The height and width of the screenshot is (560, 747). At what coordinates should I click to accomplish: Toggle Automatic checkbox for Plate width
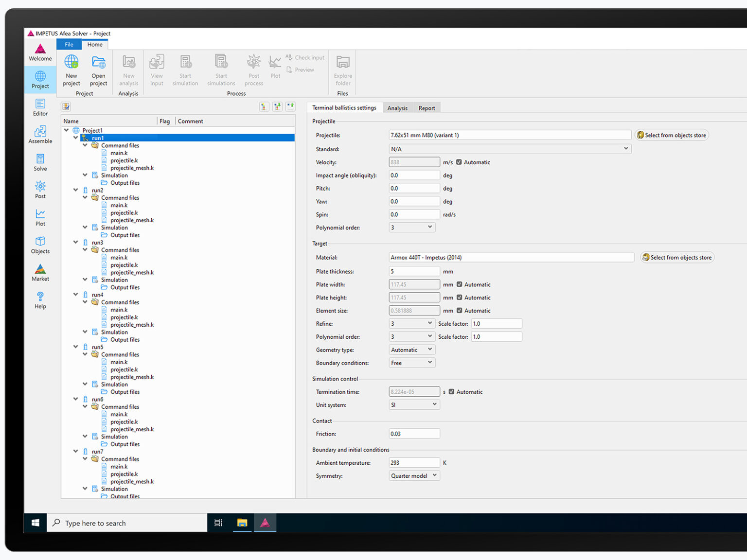(x=460, y=284)
